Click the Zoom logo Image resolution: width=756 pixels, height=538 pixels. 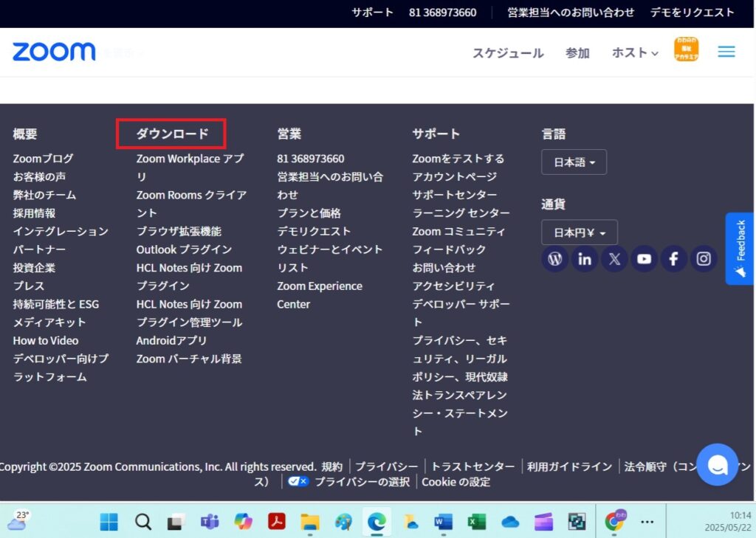pos(54,52)
